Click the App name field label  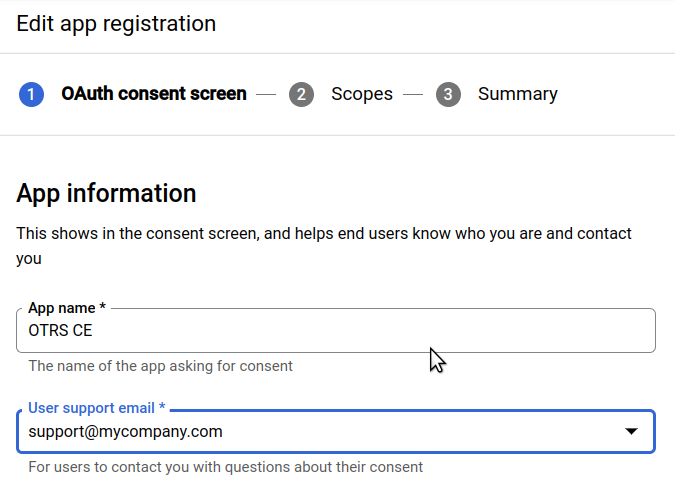pos(62,308)
